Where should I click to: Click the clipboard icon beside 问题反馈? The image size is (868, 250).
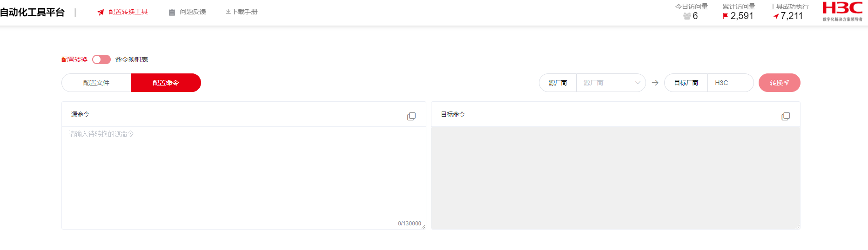click(172, 12)
